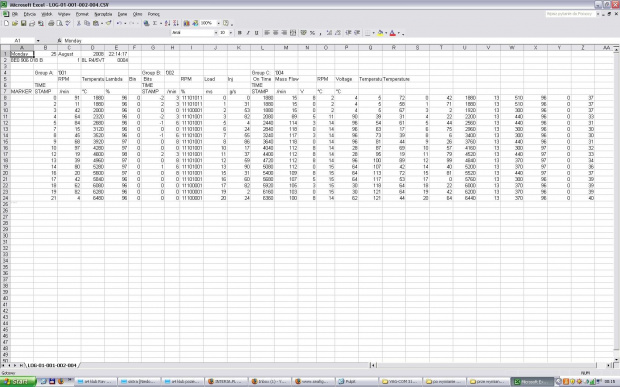Run the spelling check icon

[68, 23]
